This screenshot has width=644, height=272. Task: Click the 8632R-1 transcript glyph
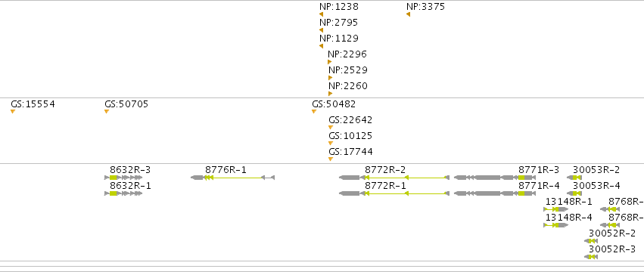123,193
